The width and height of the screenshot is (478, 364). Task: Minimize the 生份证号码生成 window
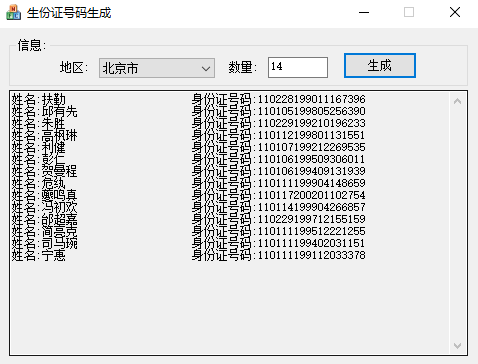point(364,13)
